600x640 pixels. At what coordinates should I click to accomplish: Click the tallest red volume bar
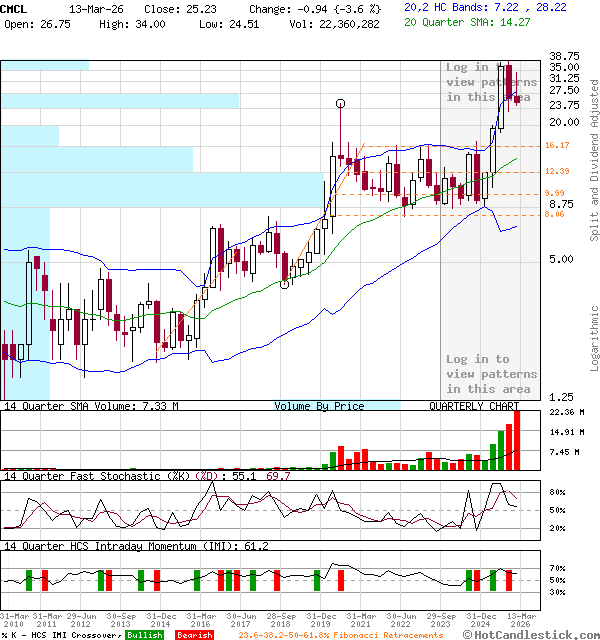coord(516,439)
